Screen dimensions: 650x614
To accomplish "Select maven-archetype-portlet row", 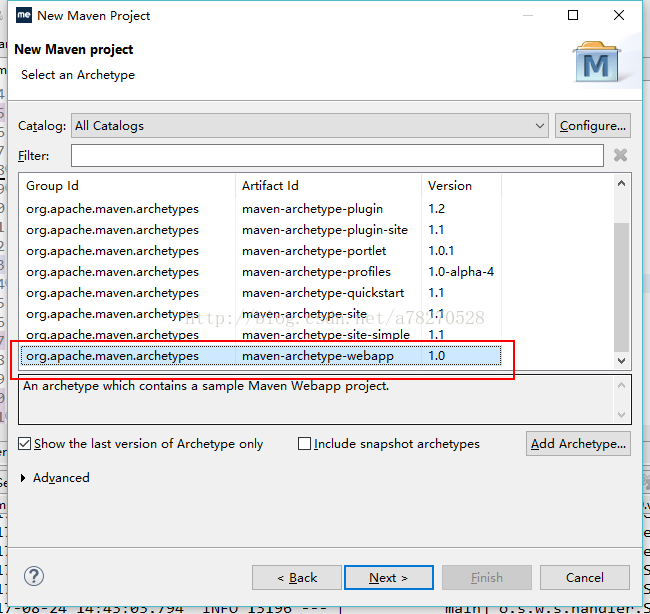I will (260, 251).
